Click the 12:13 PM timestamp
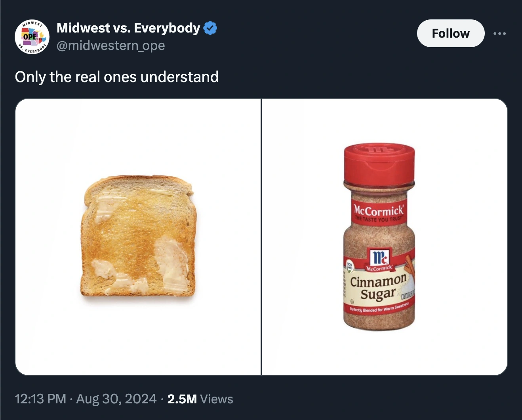 (40, 399)
